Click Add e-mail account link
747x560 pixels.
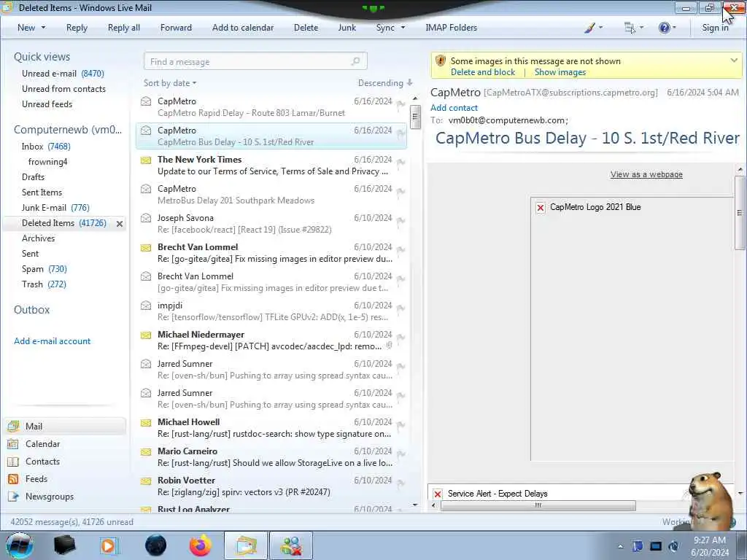52,341
